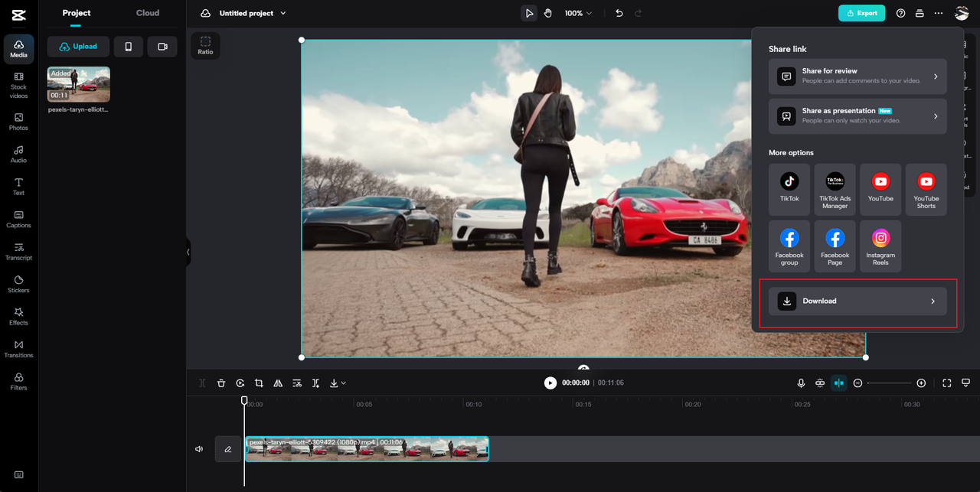Open the 100% zoom level dropdown

pyautogui.click(x=578, y=13)
